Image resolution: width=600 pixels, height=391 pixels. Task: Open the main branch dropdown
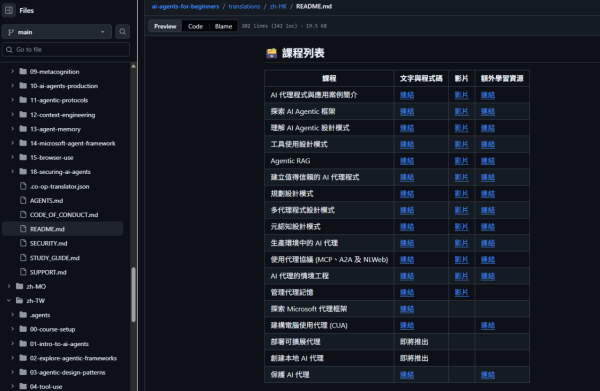tap(57, 32)
